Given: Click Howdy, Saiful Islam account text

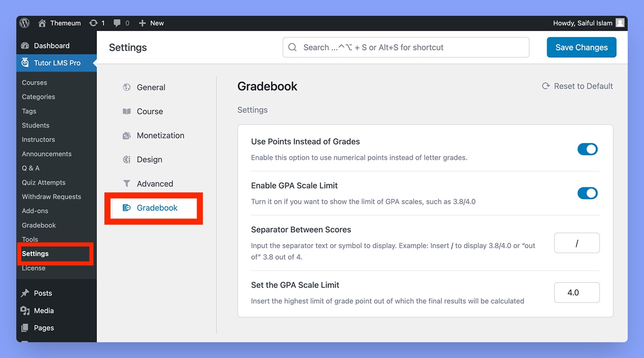Looking at the screenshot, I should click(583, 23).
